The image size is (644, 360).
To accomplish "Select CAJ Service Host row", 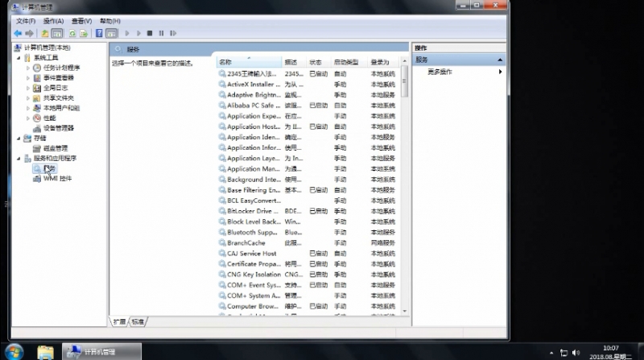I will pyautogui.click(x=308, y=254).
